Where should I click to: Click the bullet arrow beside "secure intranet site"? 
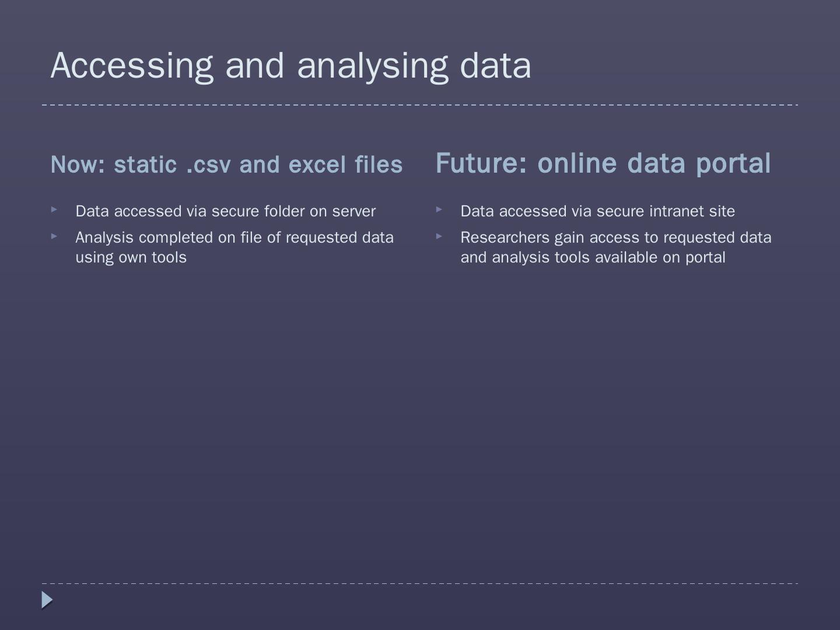[439, 209]
